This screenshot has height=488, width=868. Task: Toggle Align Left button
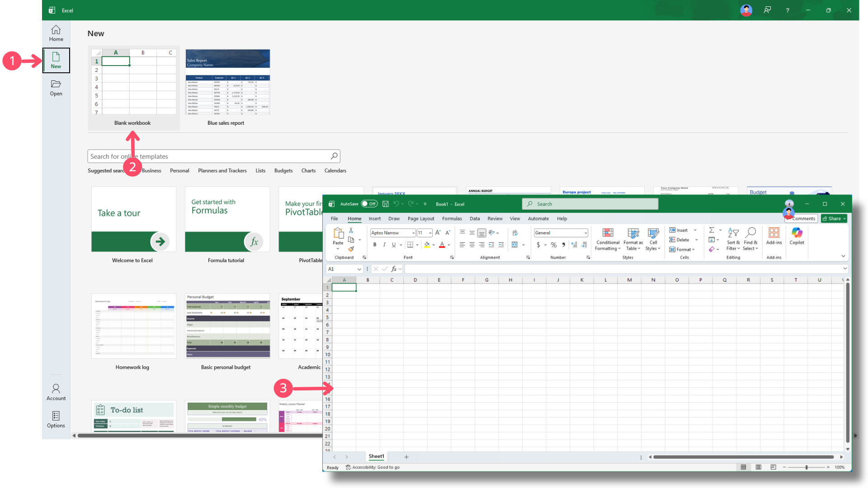[x=462, y=244]
